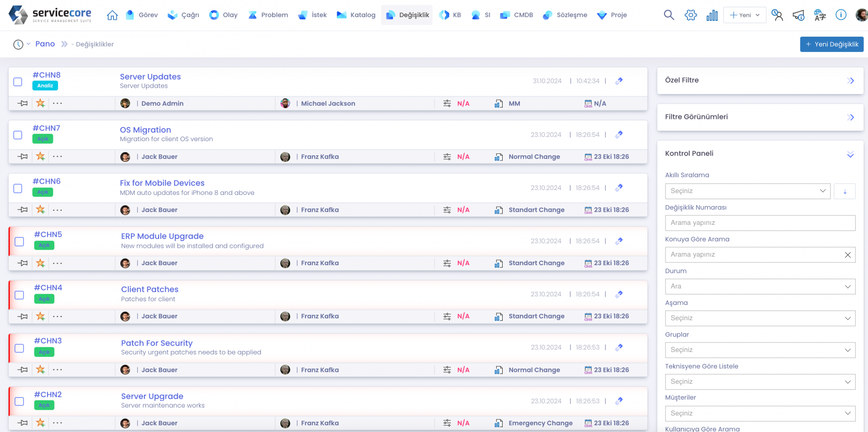Viewport: 868px width, 432px height.
Task: Click the megaphone announcements icon
Action: (x=798, y=15)
